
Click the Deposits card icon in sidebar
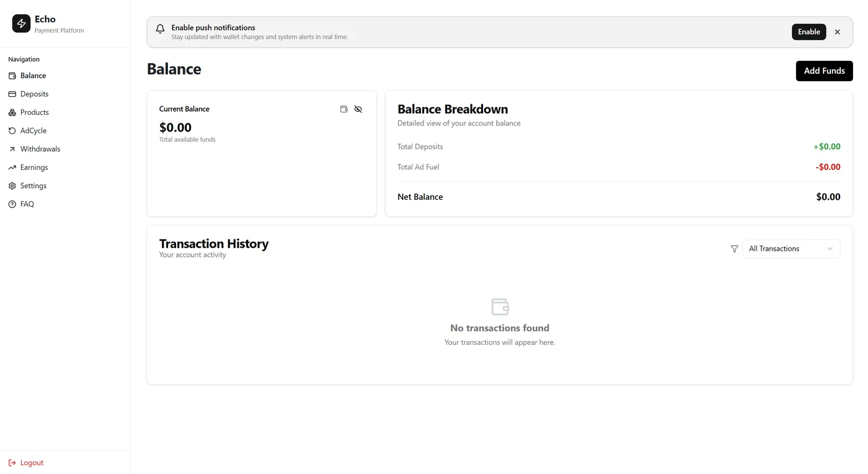tap(12, 94)
